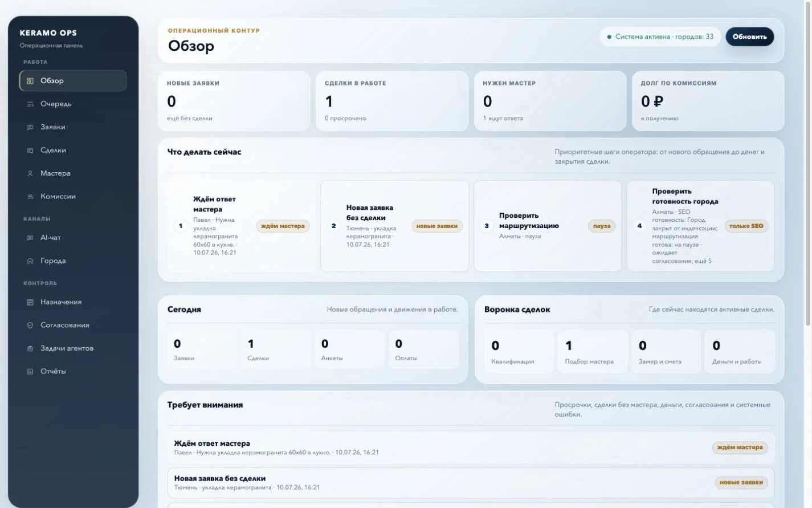Navigate to Сделки page
The height and width of the screenshot is (508, 812).
point(73,150)
